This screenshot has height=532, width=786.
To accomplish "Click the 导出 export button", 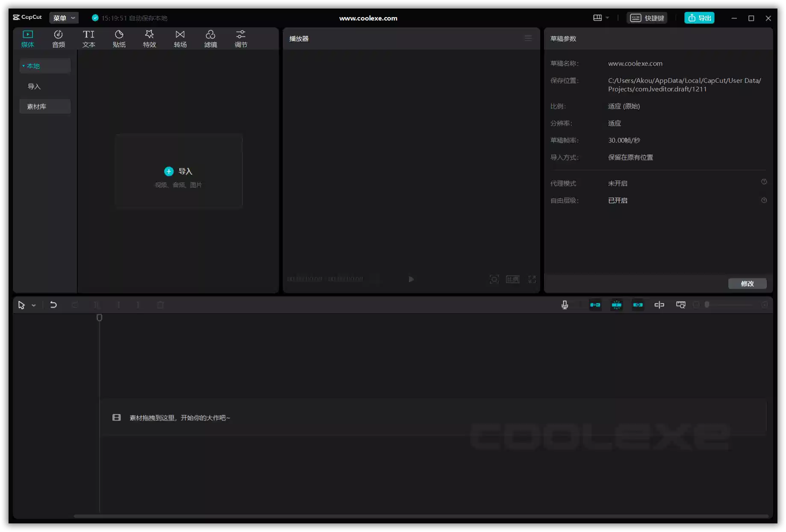I will click(x=699, y=18).
